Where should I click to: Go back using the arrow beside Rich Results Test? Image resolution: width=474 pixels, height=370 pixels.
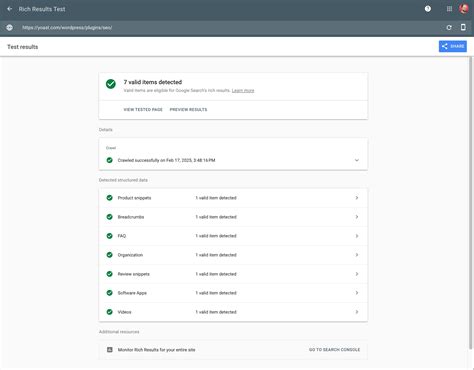pyautogui.click(x=10, y=9)
